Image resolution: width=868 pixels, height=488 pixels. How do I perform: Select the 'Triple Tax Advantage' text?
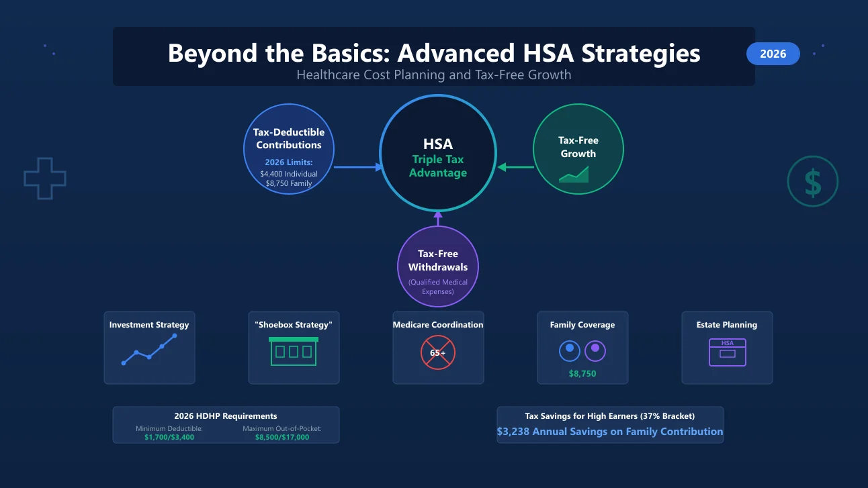click(x=438, y=166)
